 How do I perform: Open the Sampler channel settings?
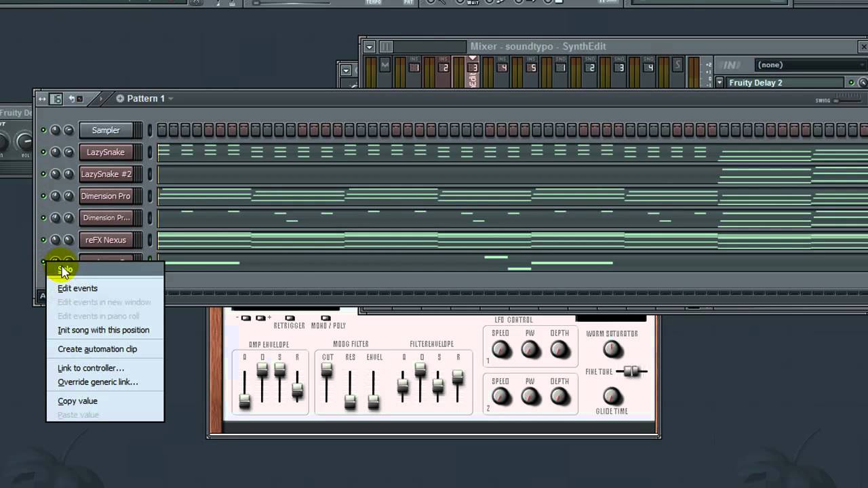click(x=106, y=130)
